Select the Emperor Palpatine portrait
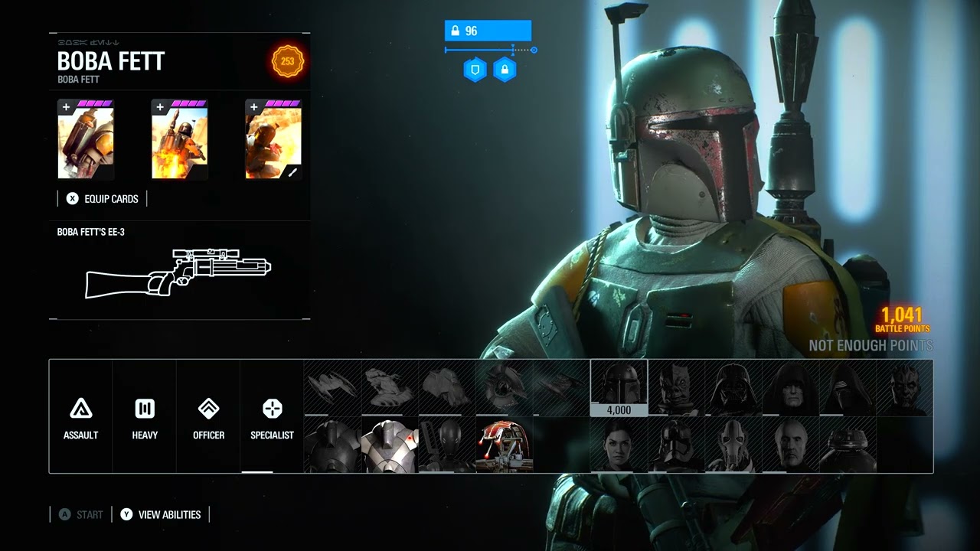980x551 pixels. tap(791, 388)
